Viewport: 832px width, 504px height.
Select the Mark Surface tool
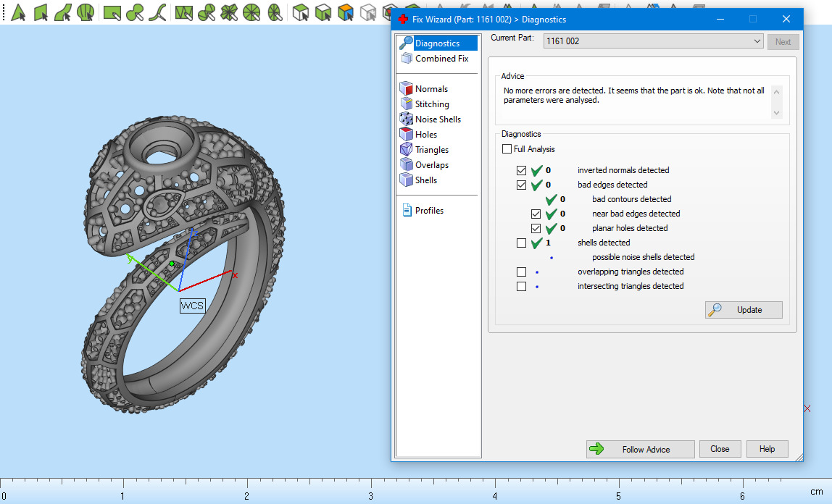63,12
